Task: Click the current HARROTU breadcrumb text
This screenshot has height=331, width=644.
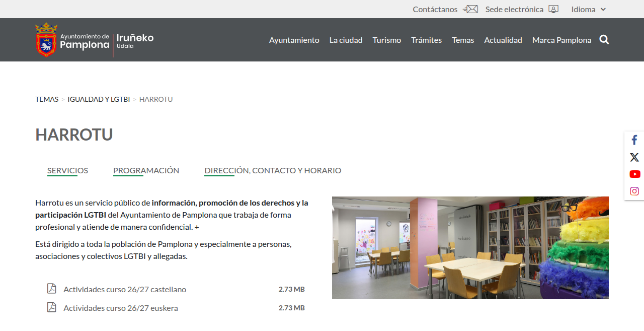Action: click(x=156, y=99)
